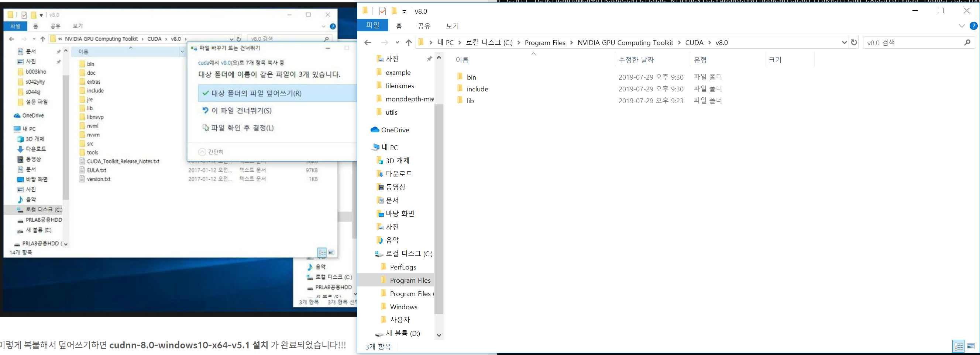Open 보기 tab in right Explorer ribbon
Image resolution: width=980 pixels, height=355 pixels.
coord(452,26)
